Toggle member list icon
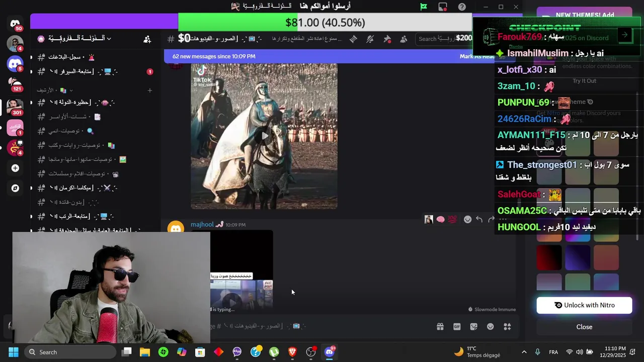This screenshot has height=362, width=644. (x=404, y=39)
